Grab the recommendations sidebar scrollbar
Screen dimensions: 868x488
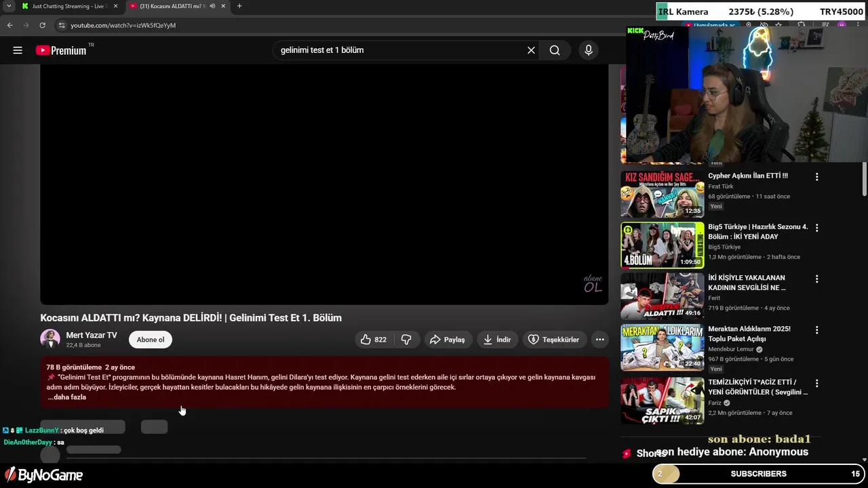(864, 179)
